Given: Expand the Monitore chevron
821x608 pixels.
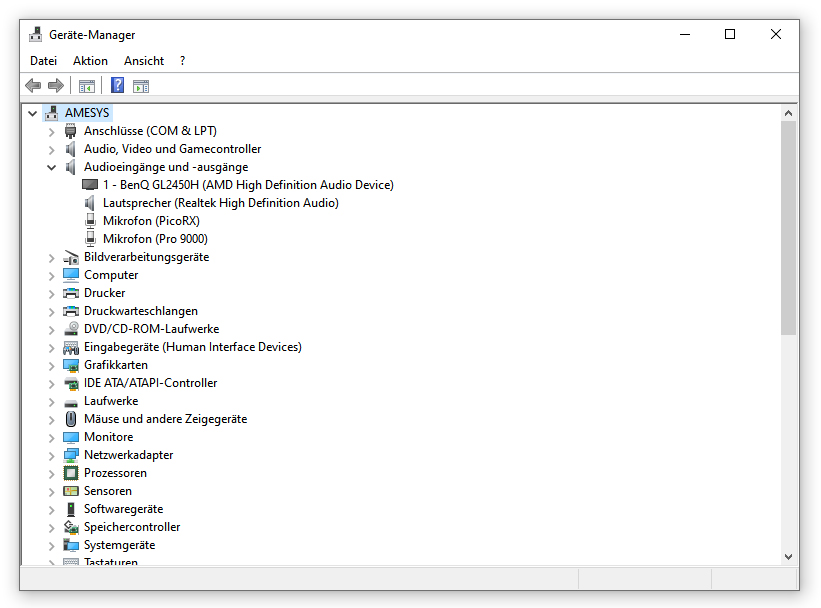Looking at the screenshot, I should (x=51, y=438).
